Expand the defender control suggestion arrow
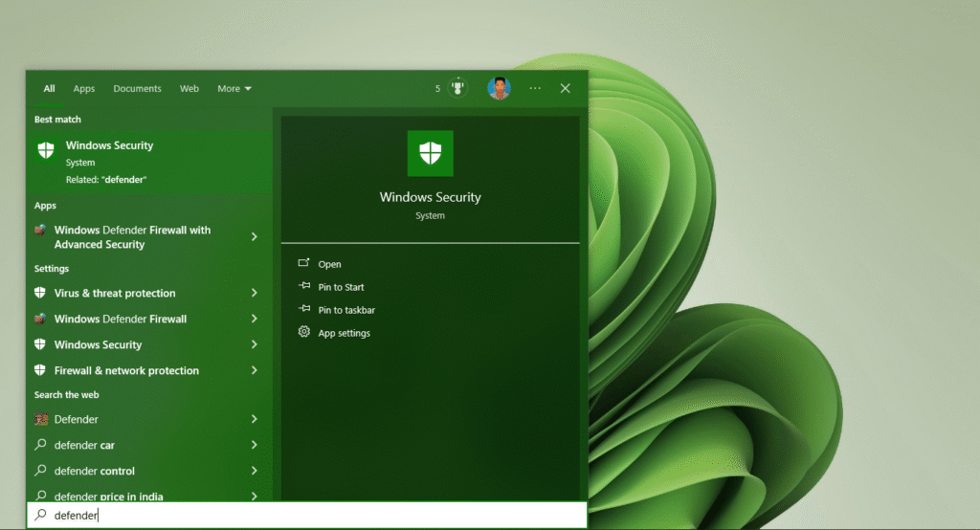The height and width of the screenshot is (530, 980). [x=255, y=470]
